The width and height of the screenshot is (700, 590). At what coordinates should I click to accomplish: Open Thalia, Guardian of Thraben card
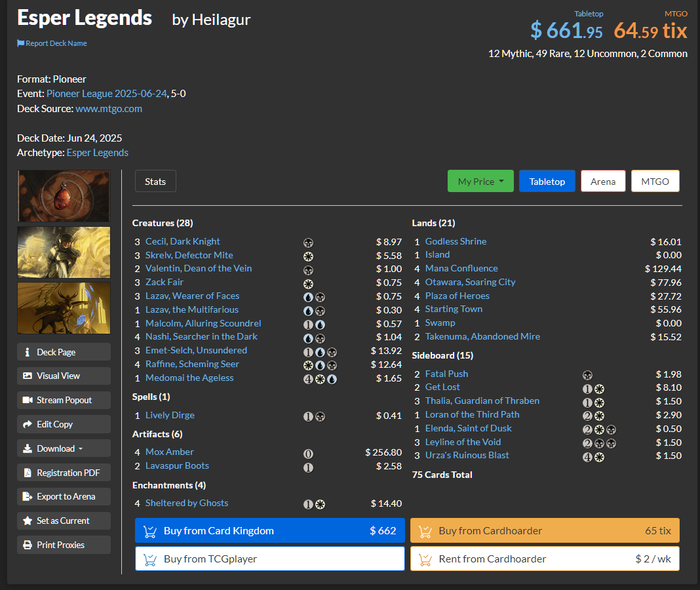pyautogui.click(x=482, y=401)
